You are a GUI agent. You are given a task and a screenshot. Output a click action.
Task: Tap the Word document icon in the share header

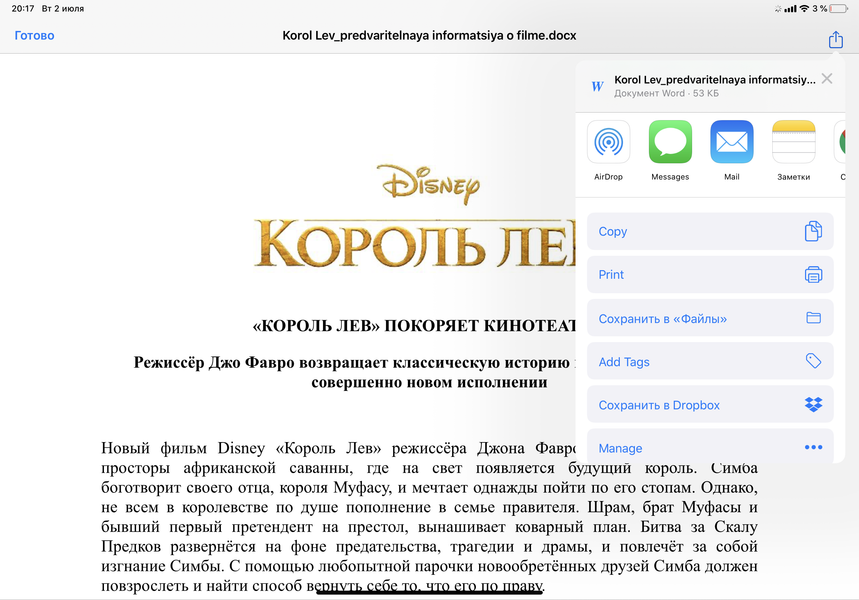(x=597, y=86)
